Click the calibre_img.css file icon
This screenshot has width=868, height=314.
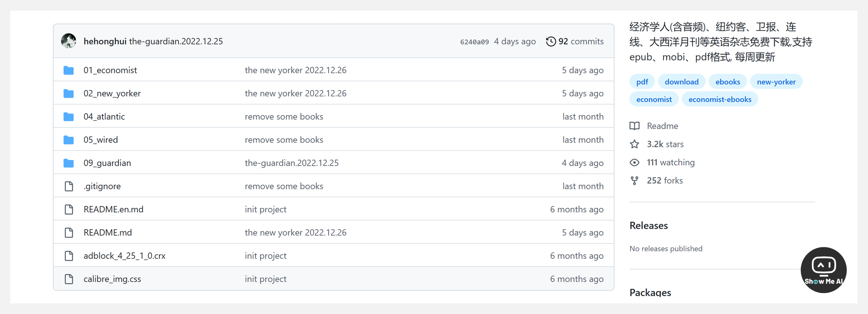pyautogui.click(x=69, y=279)
